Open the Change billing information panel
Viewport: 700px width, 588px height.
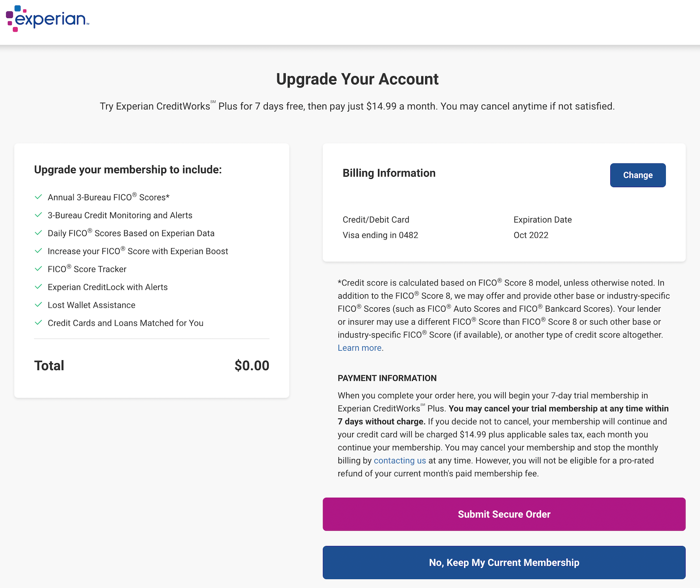pos(637,175)
